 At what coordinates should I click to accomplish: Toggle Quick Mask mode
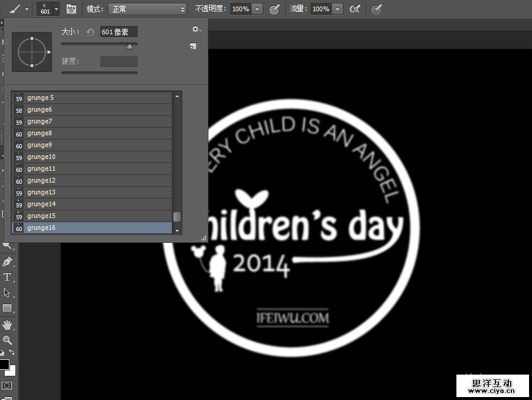click(x=7, y=386)
